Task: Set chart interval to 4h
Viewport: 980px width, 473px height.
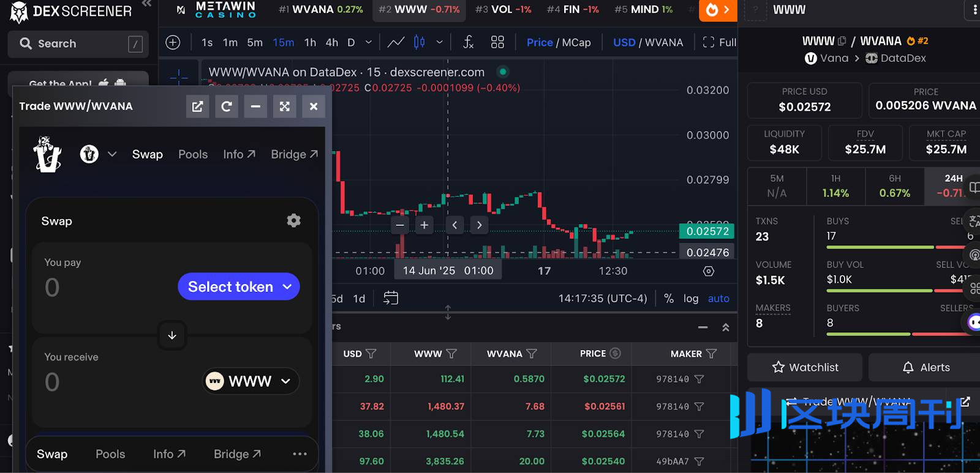Action: pyautogui.click(x=332, y=42)
